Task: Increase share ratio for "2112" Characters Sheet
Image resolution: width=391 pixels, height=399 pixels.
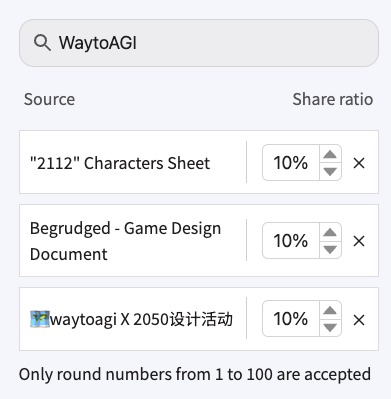Action: pos(330,154)
